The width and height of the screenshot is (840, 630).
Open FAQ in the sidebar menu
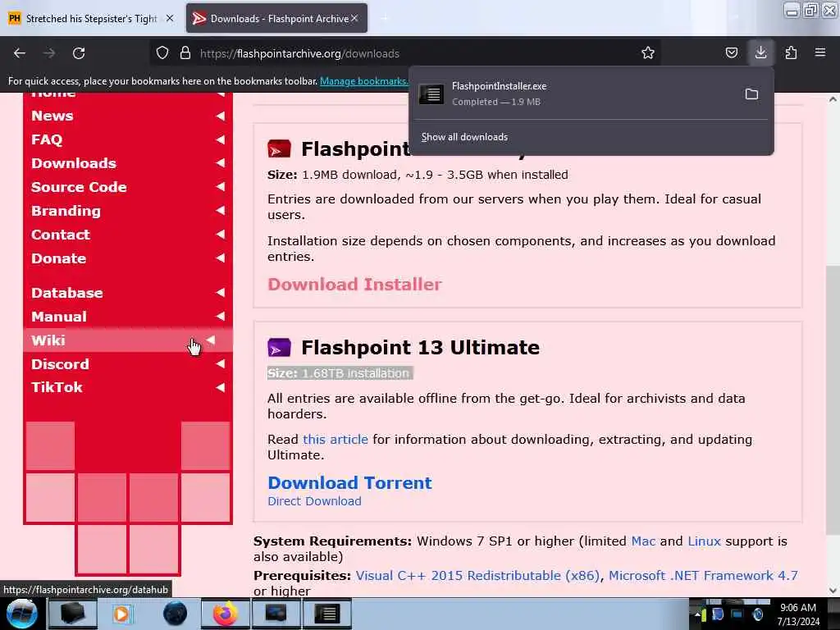127,139
